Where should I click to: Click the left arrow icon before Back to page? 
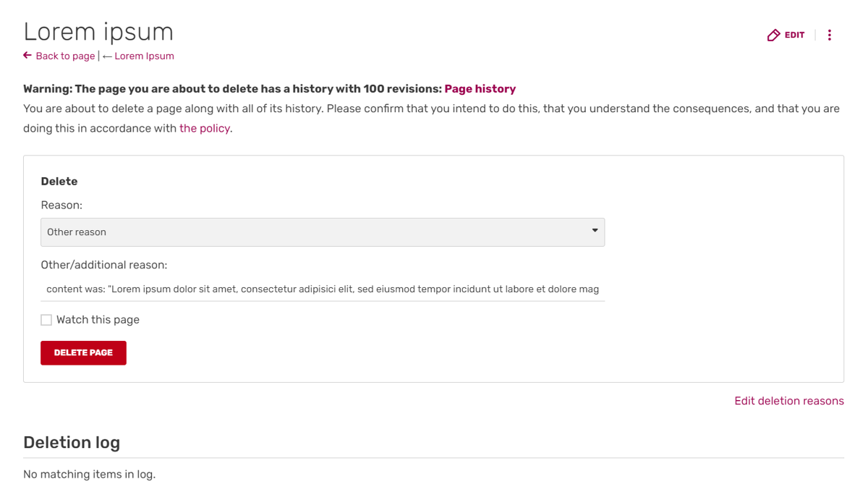[27, 56]
